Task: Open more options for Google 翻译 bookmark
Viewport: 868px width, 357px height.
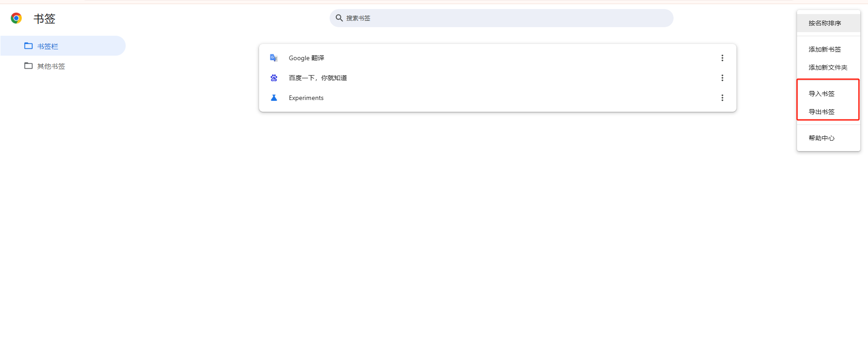Action: tap(722, 58)
